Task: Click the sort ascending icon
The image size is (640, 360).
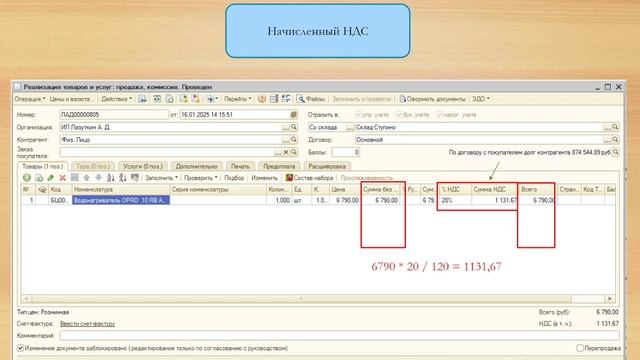Action: [x=111, y=178]
